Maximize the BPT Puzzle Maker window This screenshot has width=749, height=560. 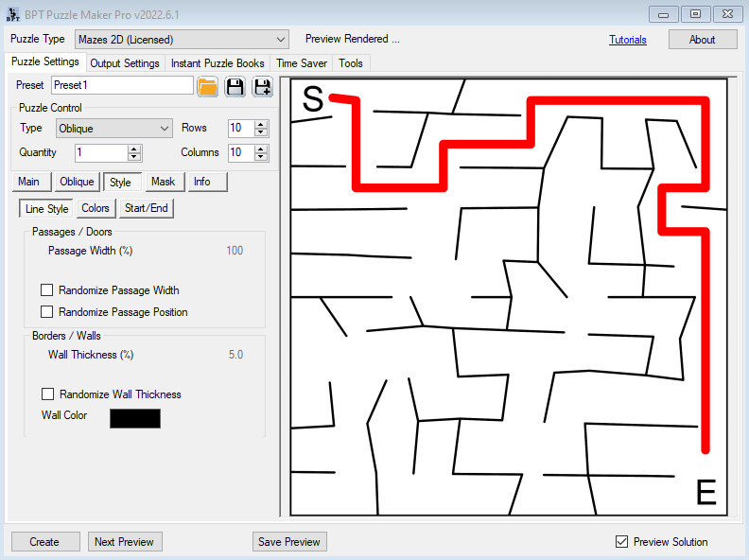[x=695, y=14]
